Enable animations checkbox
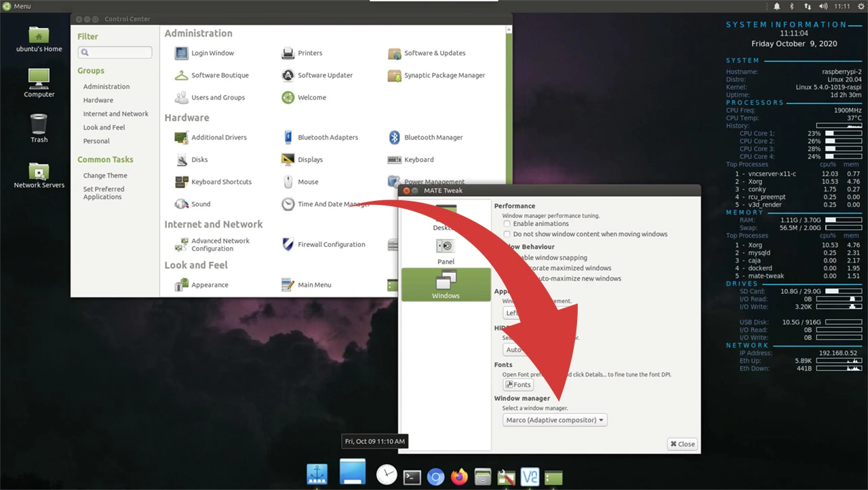 coord(507,224)
